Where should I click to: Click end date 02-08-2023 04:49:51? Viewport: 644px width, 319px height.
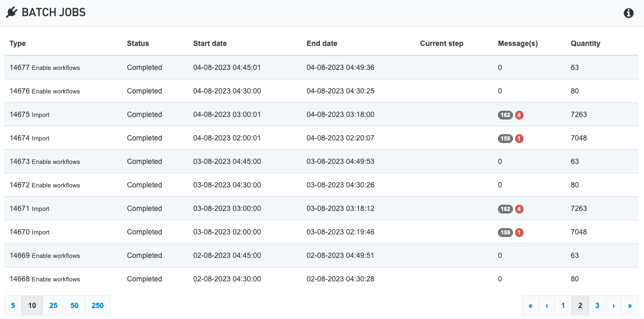(340, 255)
